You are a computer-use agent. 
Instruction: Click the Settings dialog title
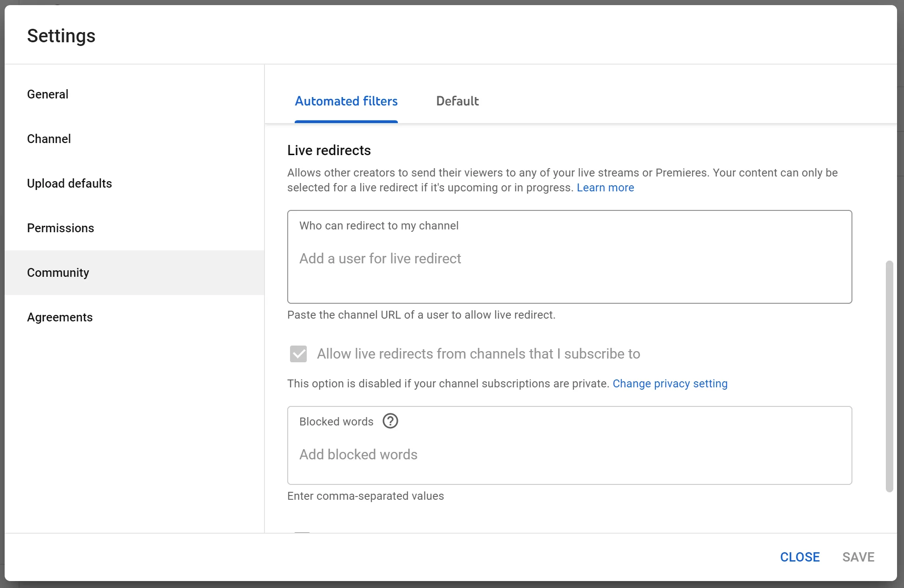[61, 36]
